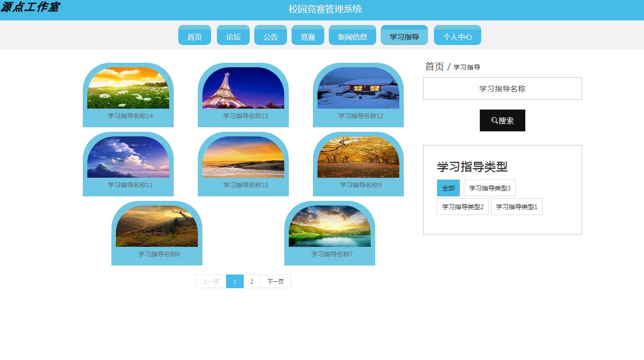
Task: Click the label 学习指导名称9
Action: coord(361,185)
